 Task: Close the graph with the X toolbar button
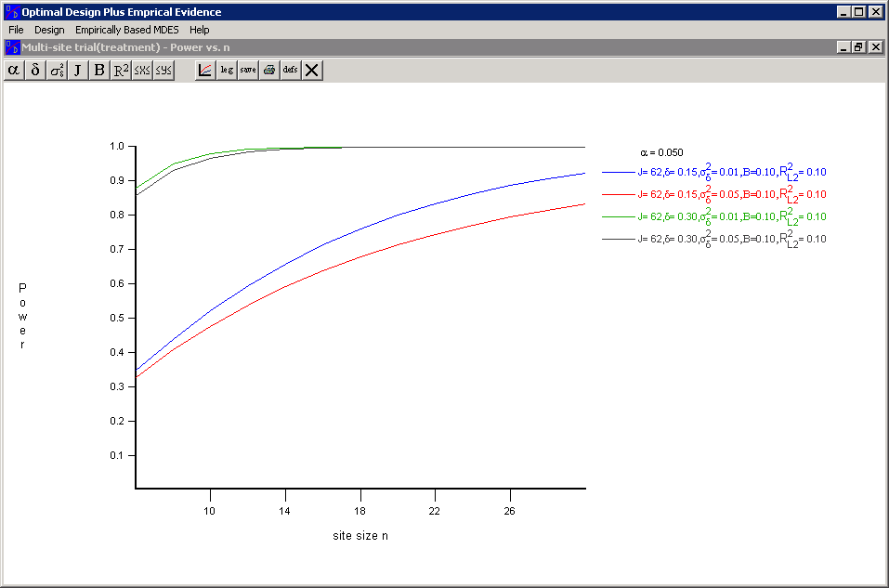point(312,71)
